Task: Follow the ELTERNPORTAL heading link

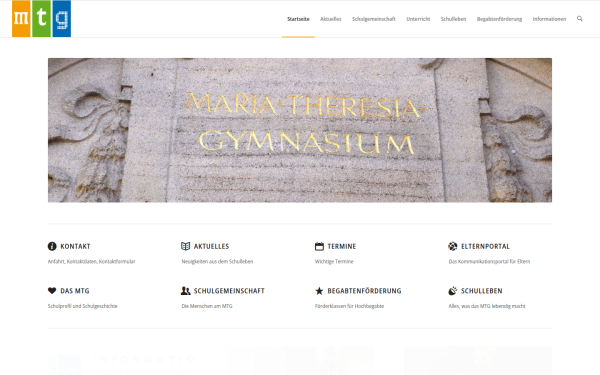Action: point(485,246)
